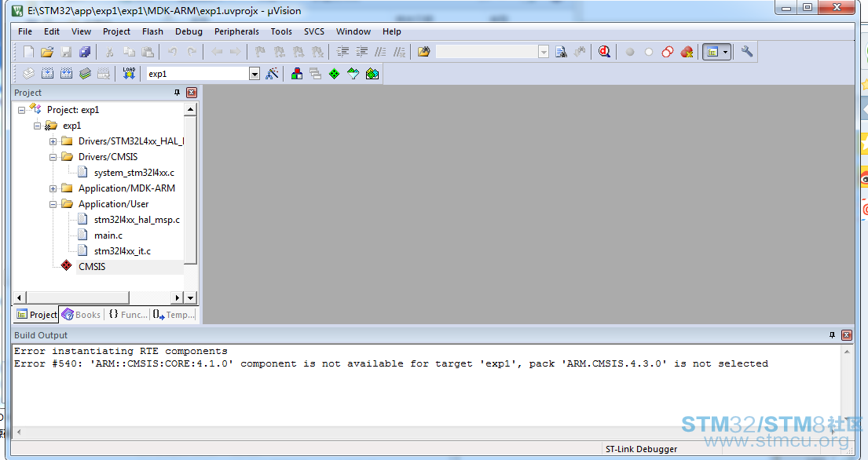Open the Tools menu
The height and width of the screenshot is (460, 868).
pos(281,31)
